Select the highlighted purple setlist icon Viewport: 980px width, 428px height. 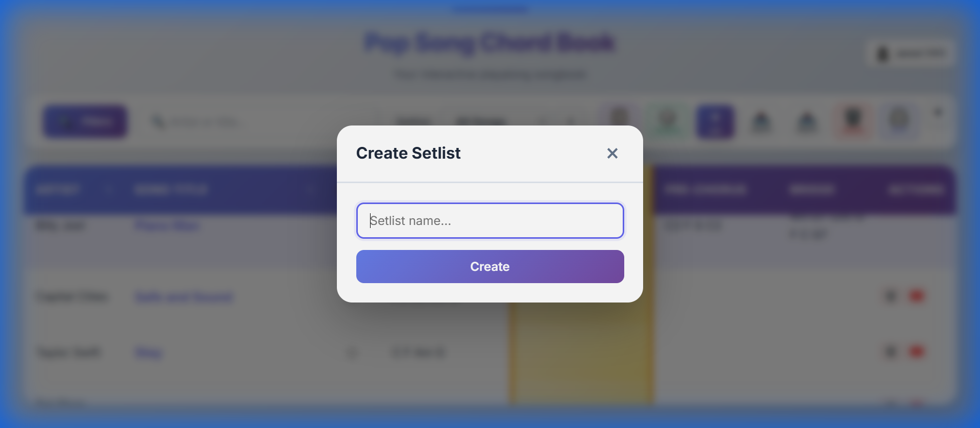(715, 121)
